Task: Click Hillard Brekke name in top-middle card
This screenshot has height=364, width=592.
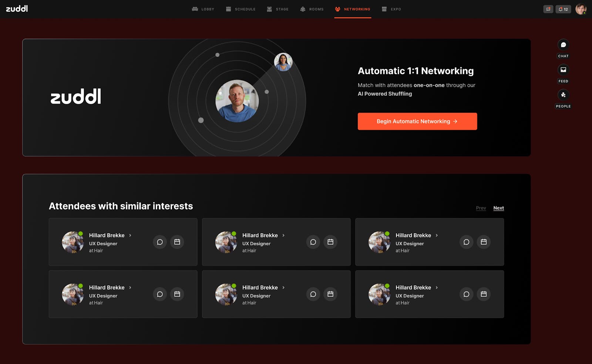Action: [260, 235]
